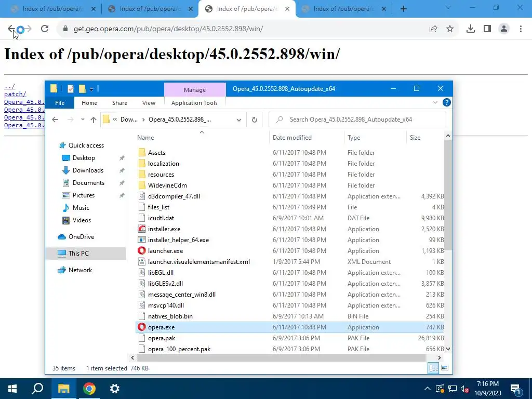532x399 pixels.
Task: Reload the Opera index page
Action: [x=45, y=29]
